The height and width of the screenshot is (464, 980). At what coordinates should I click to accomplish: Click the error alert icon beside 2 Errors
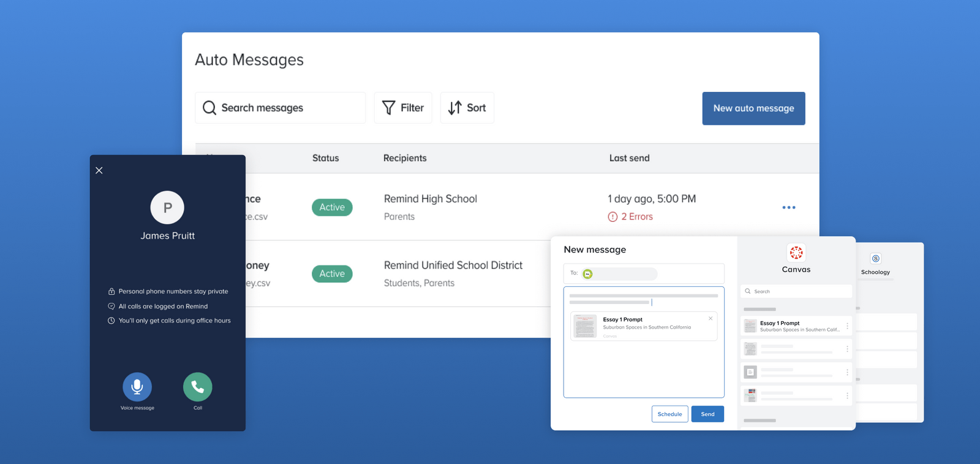coord(612,216)
